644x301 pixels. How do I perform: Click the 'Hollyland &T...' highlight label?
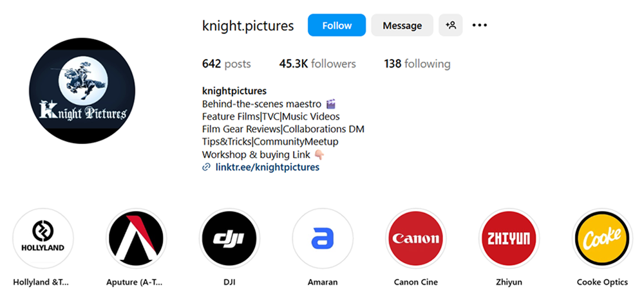point(41,282)
